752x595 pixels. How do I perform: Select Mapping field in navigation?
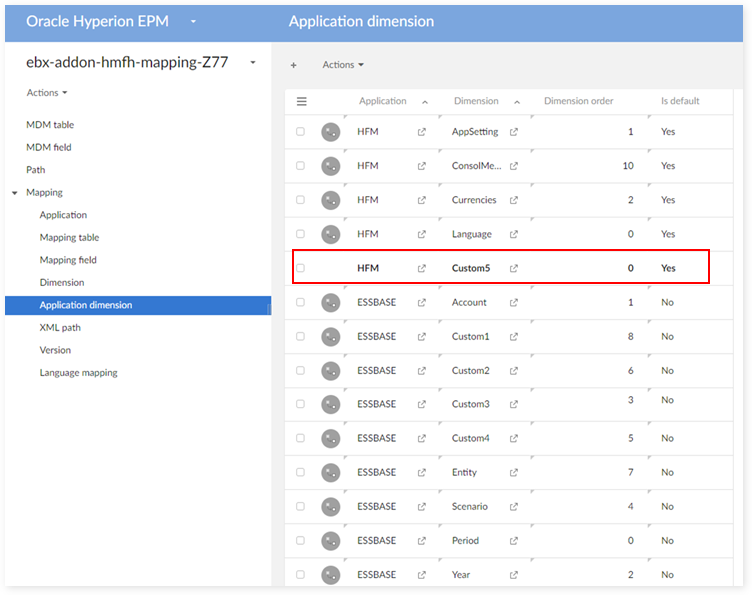click(x=68, y=260)
